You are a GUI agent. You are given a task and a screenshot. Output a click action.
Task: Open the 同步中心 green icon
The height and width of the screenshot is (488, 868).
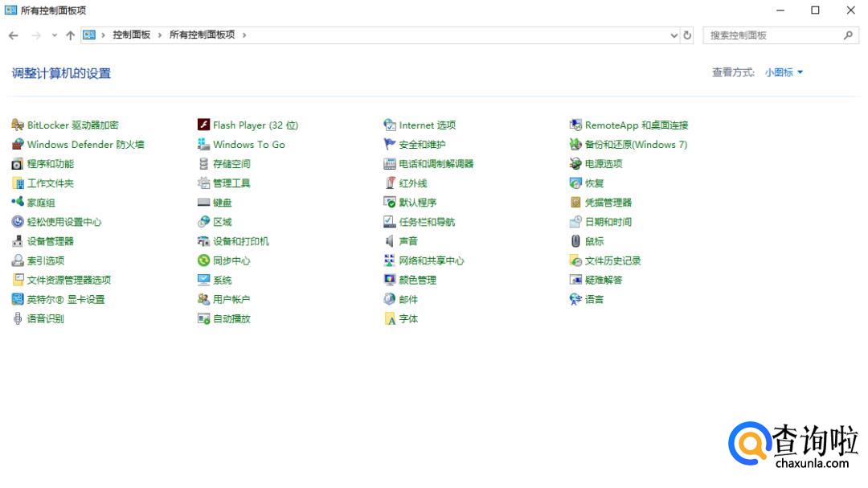[203, 261]
